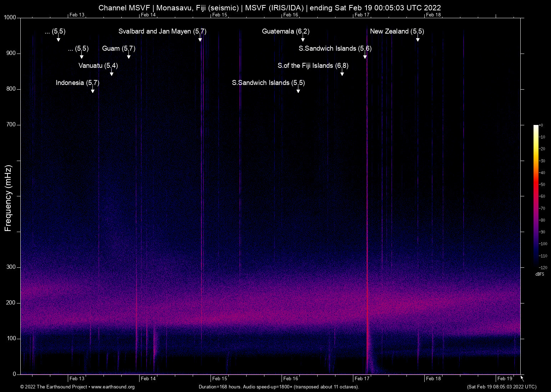
Task: Select the 0 mHz frequency axis tick label
Action: [x=14, y=374]
